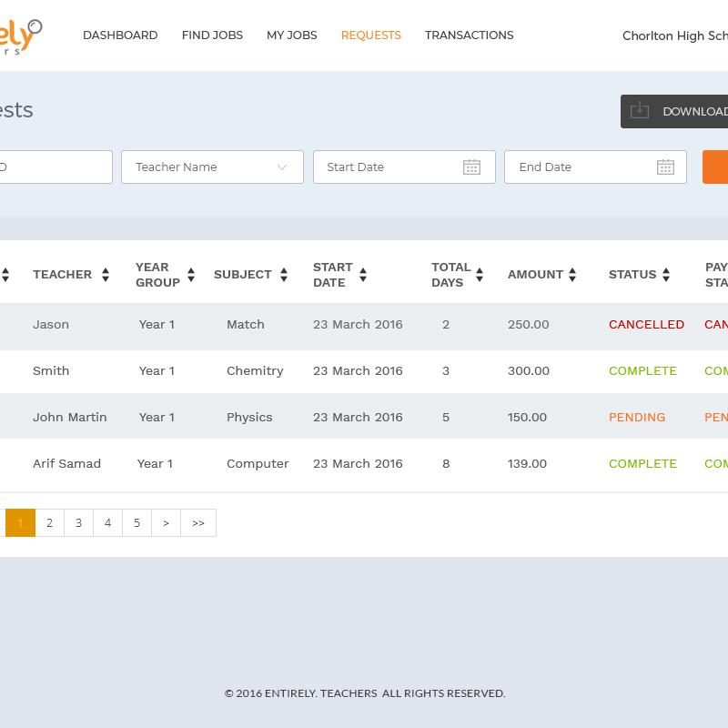Screen dimensions: 728x728
Task: Click the download icon on Download button
Action: coord(640,111)
